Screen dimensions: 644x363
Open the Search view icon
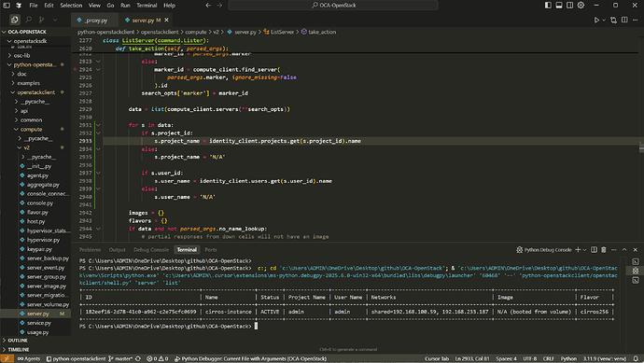[28, 20]
